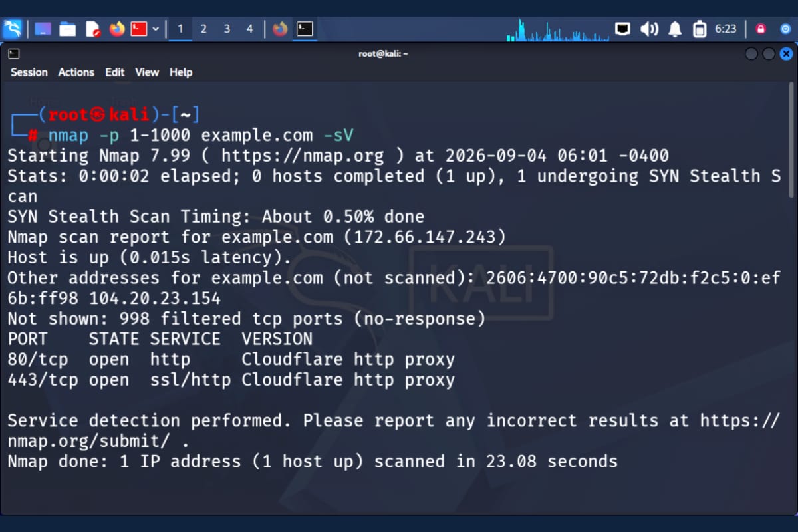
Task: Switch to workspace 3
Action: pos(227,29)
